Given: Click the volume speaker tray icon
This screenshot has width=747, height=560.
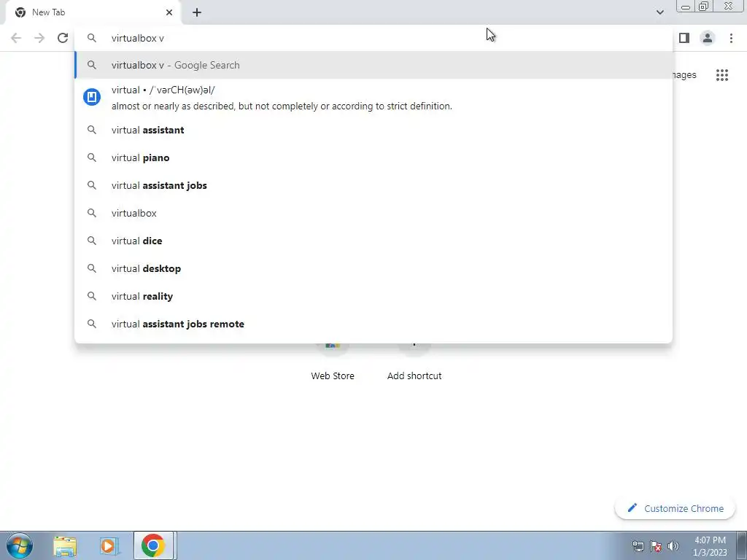Looking at the screenshot, I should tap(673, 546).
